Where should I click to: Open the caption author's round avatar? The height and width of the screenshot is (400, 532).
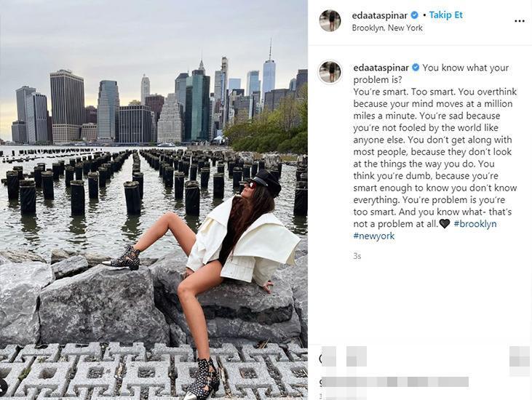(330, 72)
